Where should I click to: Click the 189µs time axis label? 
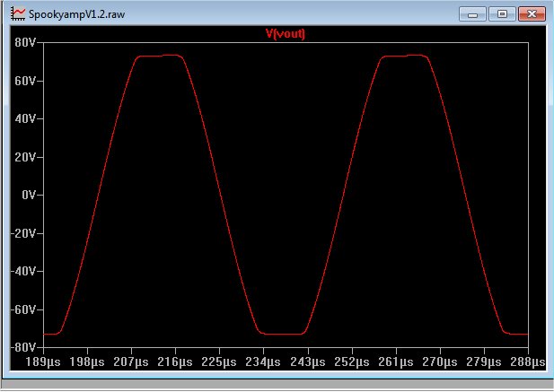pyautogui.click(x=43, y=362)
